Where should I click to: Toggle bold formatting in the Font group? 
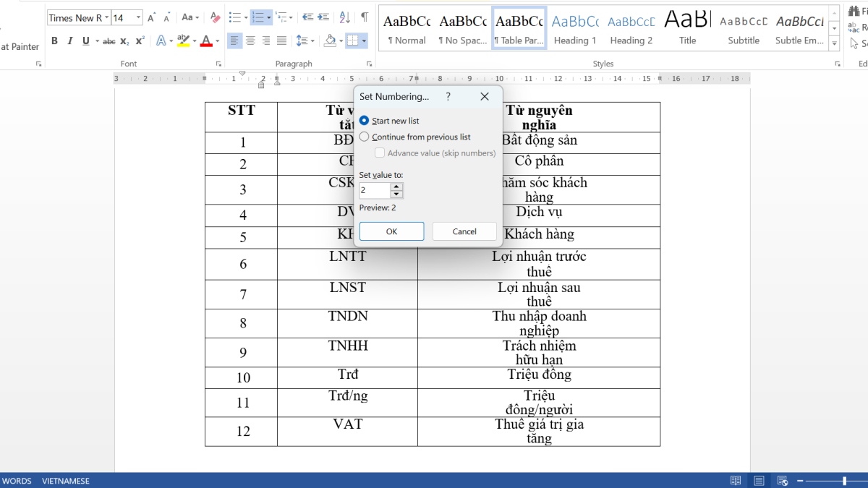(x=54, y=41)
